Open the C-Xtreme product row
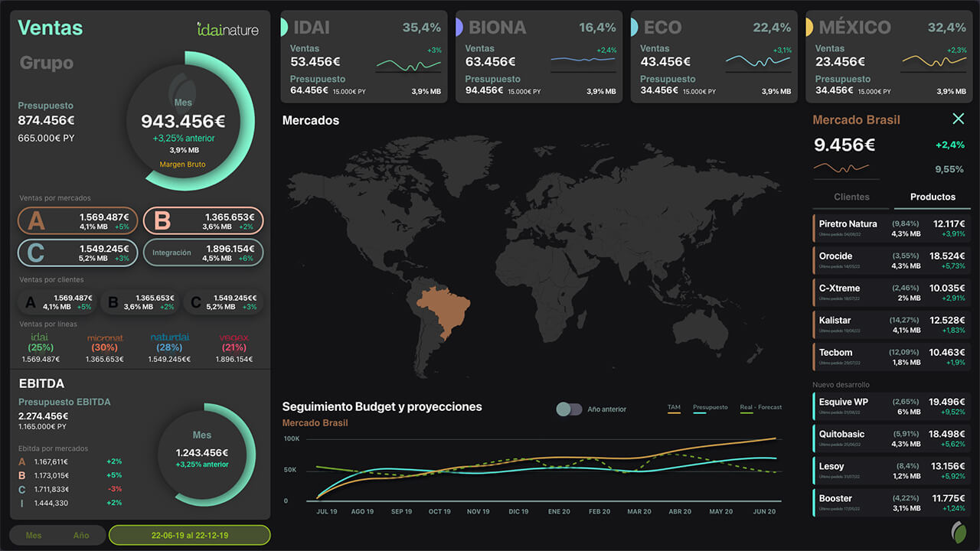The height and width of the screenshot is (551, 980). (x=891, y=292)
